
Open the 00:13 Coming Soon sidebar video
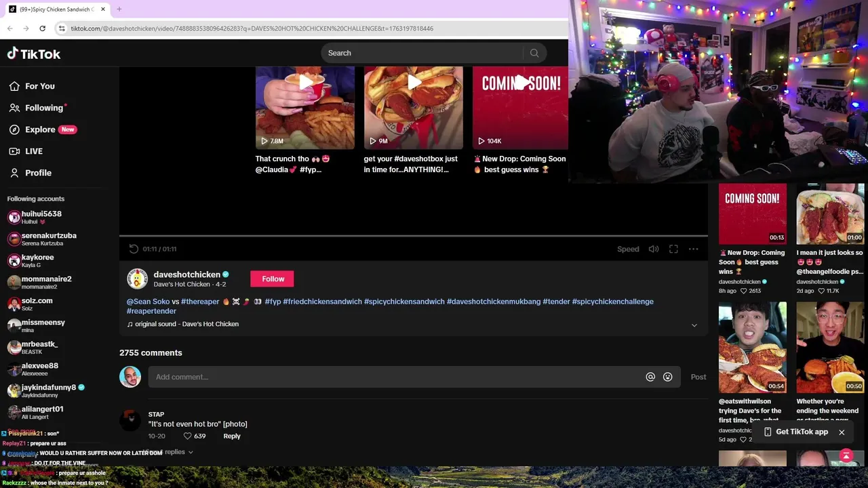click(x=753, y=213)
